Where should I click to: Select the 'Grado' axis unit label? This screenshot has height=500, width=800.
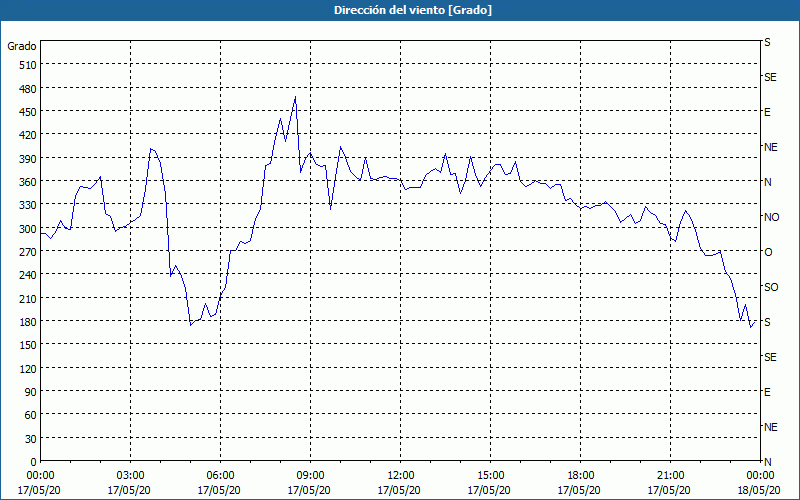(22, 46)
